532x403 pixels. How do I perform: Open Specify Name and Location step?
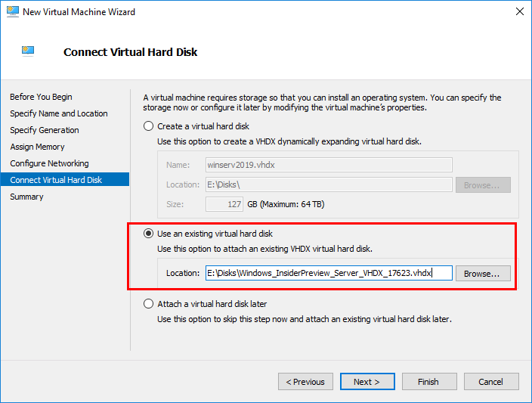point(58,113)
